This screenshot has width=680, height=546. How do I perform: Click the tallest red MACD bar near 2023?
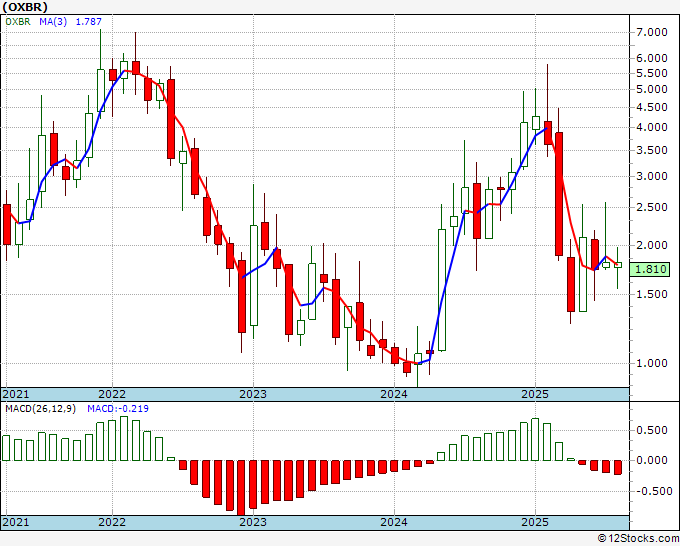click(x=242, y=487)
